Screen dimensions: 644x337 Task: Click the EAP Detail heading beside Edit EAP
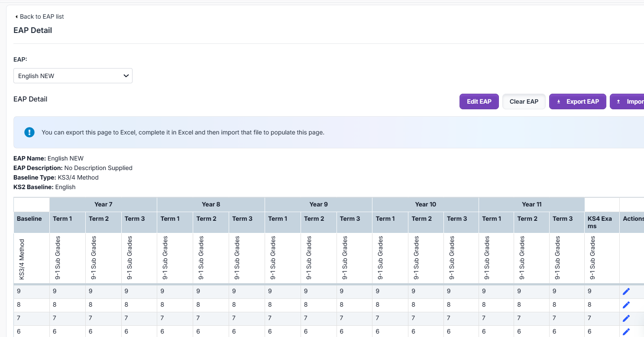point(30,99)
